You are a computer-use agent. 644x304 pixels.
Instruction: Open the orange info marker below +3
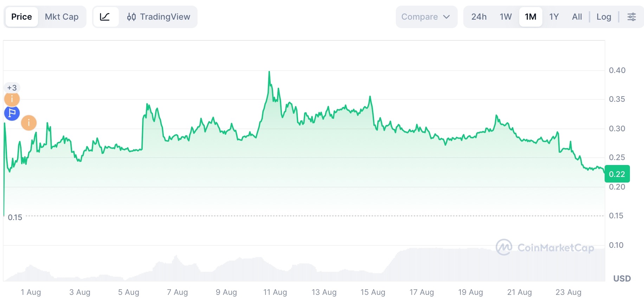coord(12,99)
